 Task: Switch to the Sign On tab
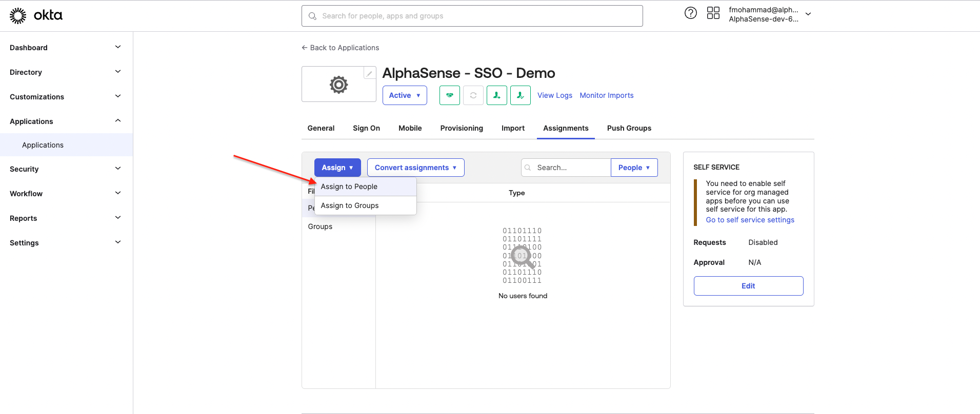tap(366, 128)
